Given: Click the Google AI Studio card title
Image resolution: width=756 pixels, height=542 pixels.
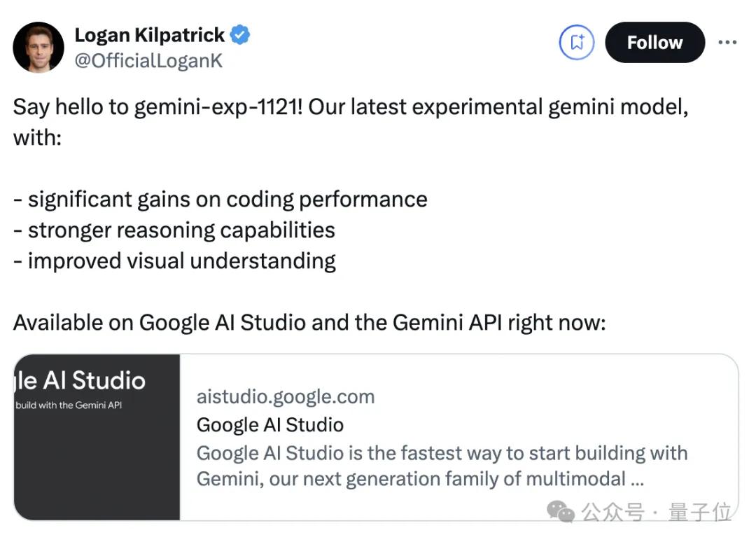Looking at the screenshot, I should point(270,424).
